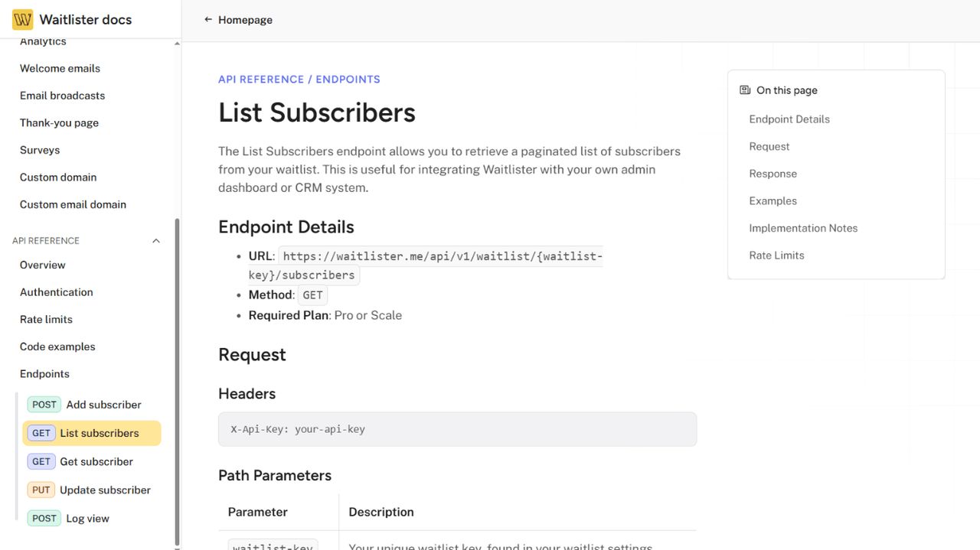Open the Code examples documentation page
Screen dimensions: 980x550
tap(57, 346)
